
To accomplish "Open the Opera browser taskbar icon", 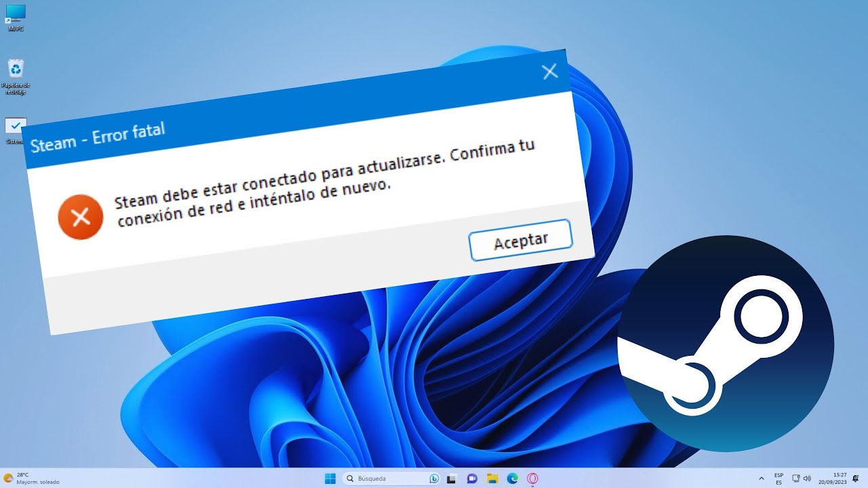I will point(533,479).
